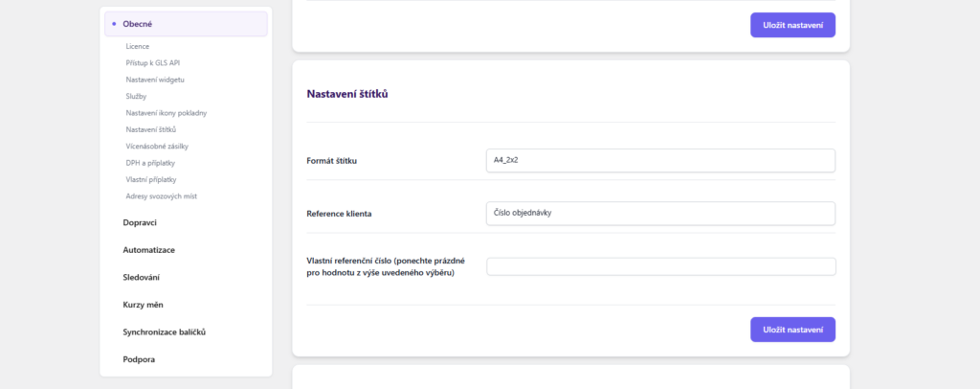Click the Formát štítku label
The image size is (980, 389).
pyautogui.click(x=332, y=161)
